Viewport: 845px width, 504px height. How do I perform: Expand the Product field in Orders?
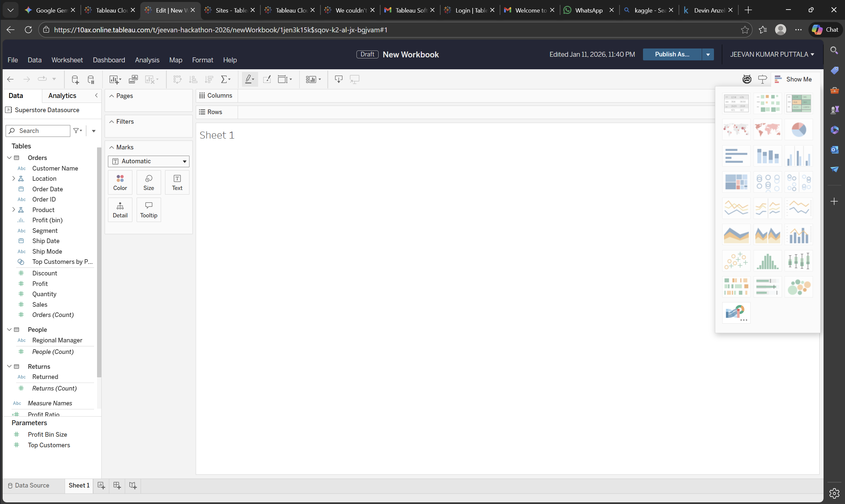click(14, 209)
